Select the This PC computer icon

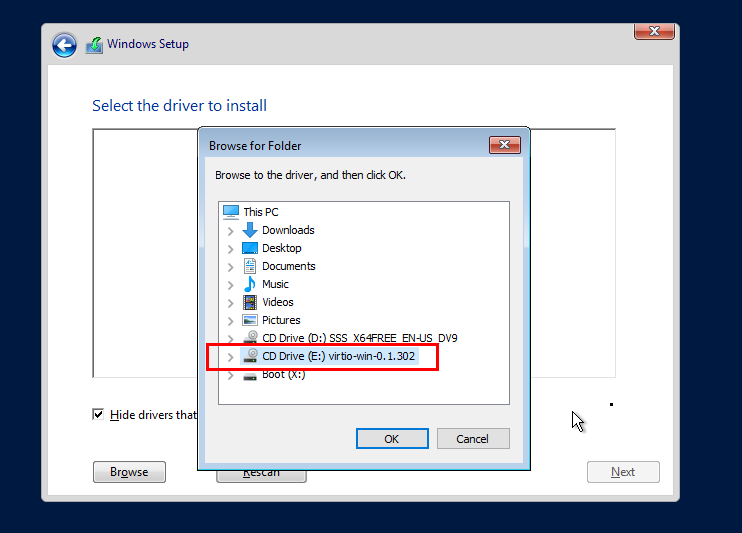tap(231, 212)
